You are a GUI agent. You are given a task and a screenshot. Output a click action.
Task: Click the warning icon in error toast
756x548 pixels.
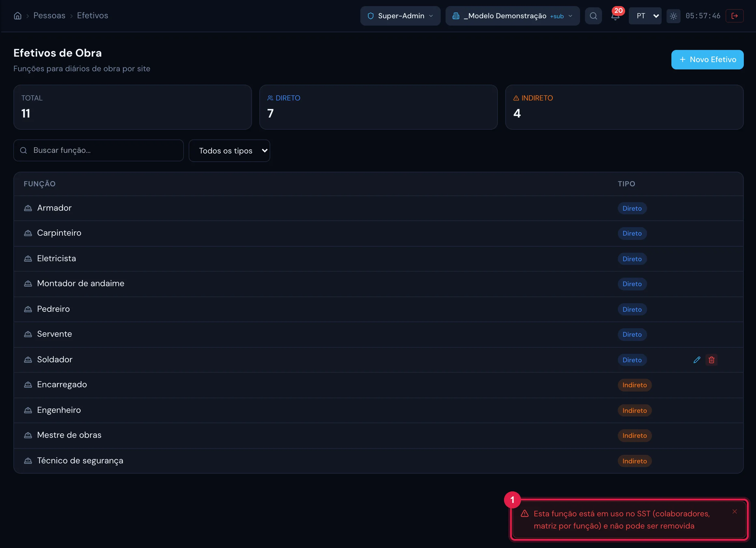coord(525,513)
